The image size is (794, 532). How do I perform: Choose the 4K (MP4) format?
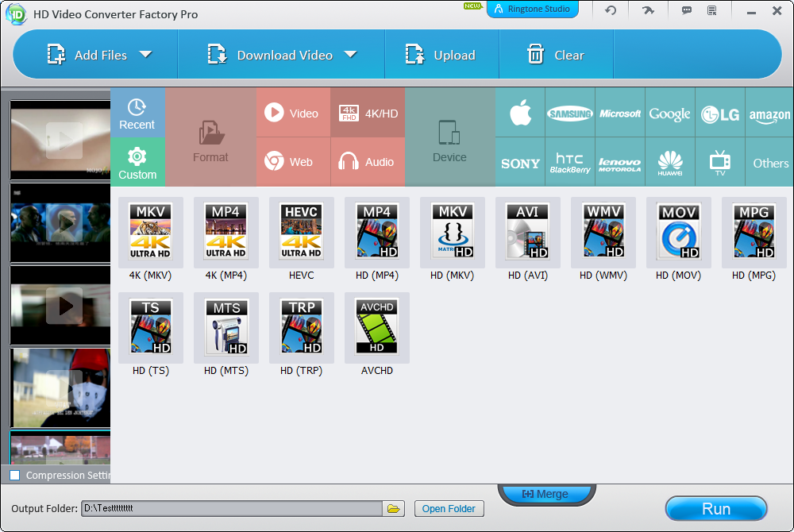tap(225, 233)
